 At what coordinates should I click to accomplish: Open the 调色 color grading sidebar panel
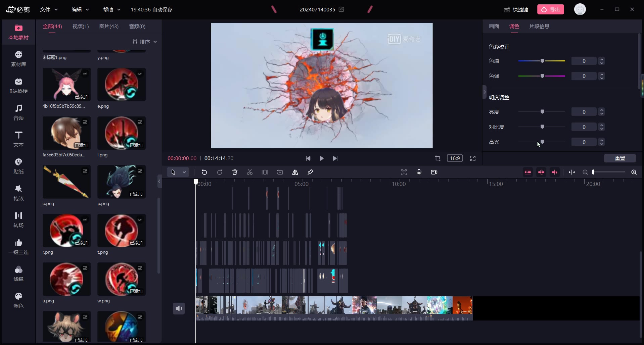point(18,300)
